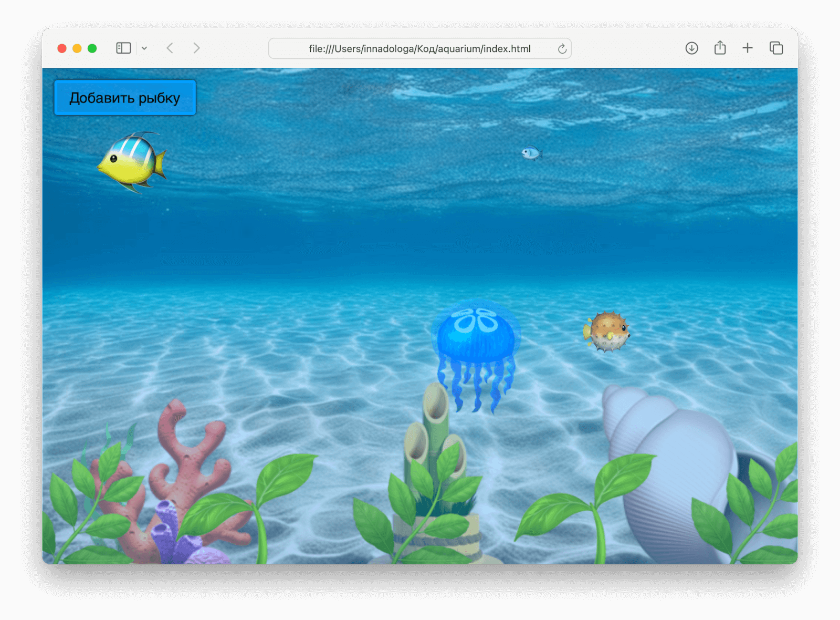Click the yellow striped tropical fish
The width and height of the screenshot is (840, 620).
click(132, 162)
